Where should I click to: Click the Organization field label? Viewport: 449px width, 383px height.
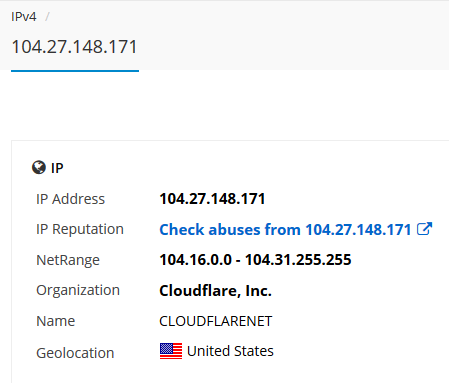[78, 290]
